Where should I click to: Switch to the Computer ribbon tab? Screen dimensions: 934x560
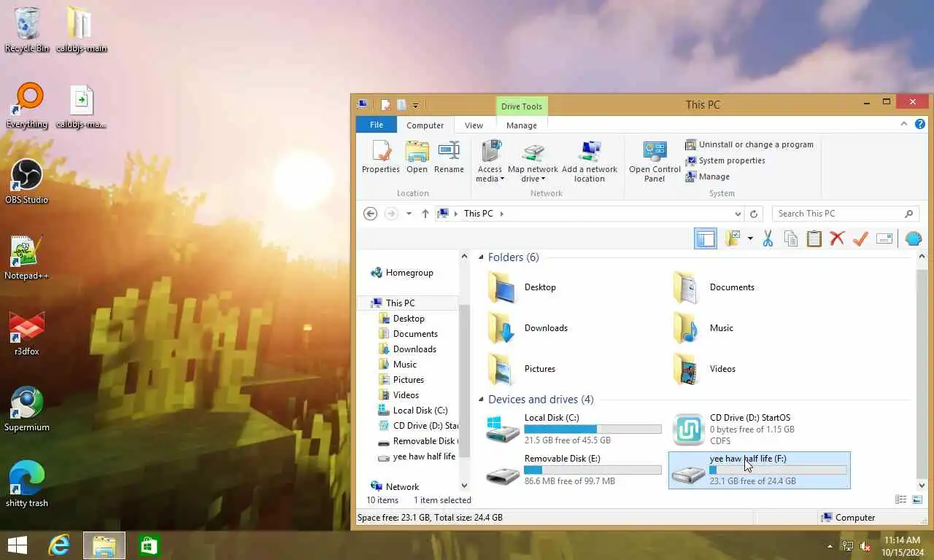click(x=425, y=125)
